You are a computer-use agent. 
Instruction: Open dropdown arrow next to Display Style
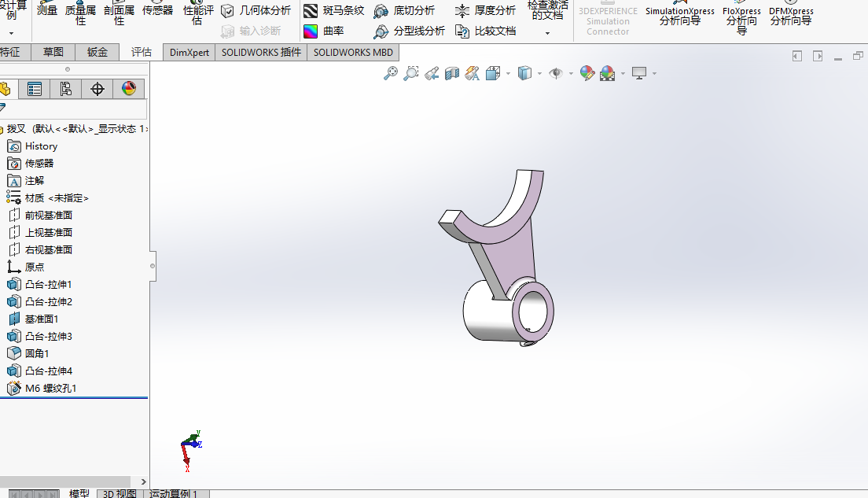click(539, 73)
